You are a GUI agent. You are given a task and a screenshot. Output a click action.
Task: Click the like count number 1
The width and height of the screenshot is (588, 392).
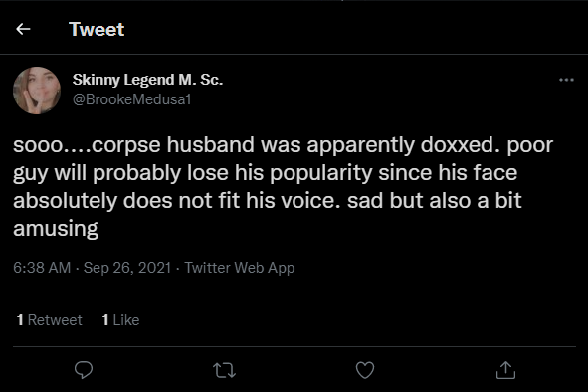pos(105,320)
